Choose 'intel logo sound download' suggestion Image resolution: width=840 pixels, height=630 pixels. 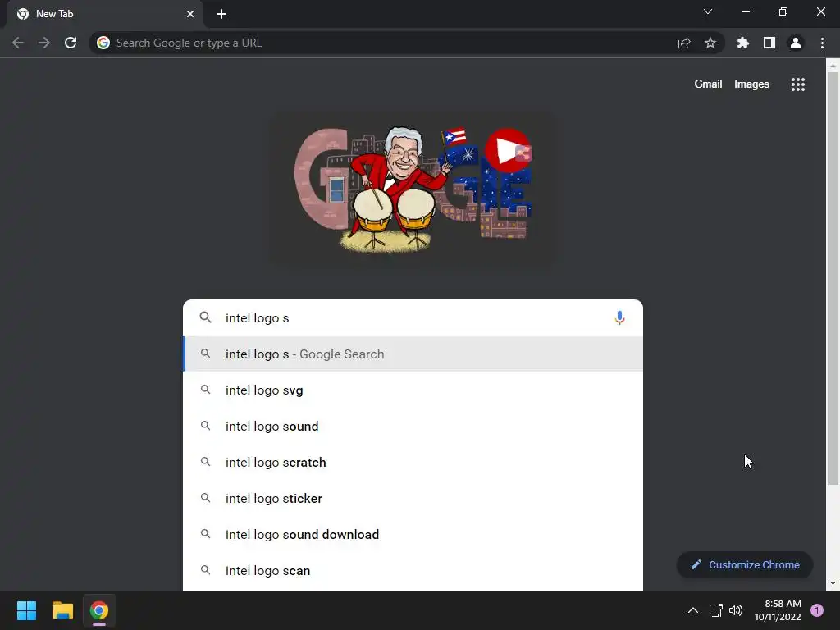pyautogui.click(x=413, y=535)
